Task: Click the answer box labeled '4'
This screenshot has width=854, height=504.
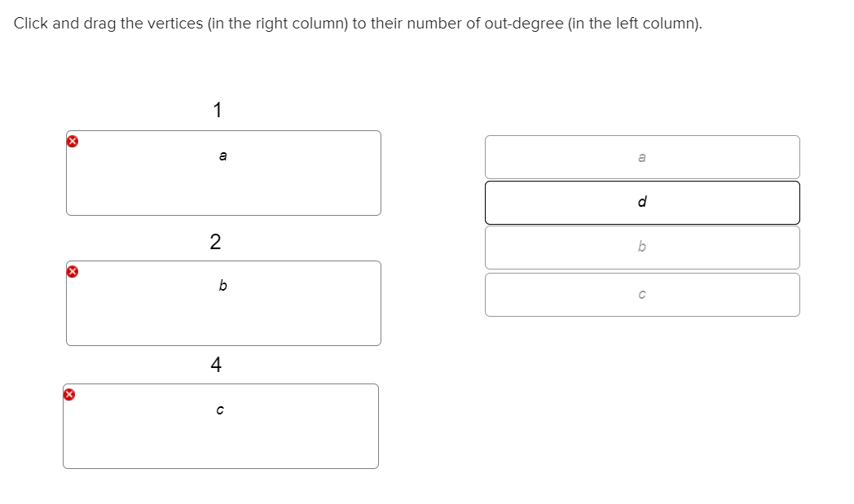Action: (x=220, y=426)
